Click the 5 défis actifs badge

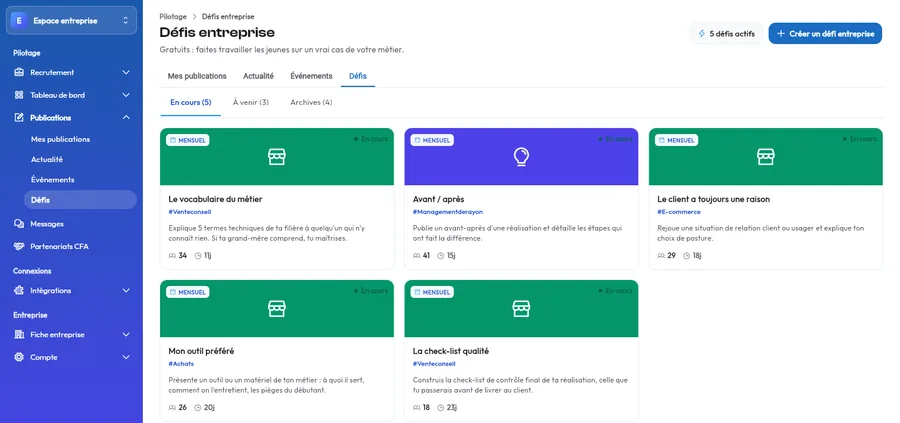point(726,34)
